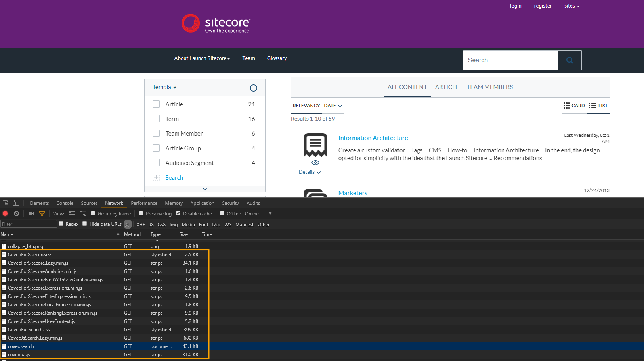Enable the Offline checkbox
Screen dimensions: 644x361
(222, 213)
